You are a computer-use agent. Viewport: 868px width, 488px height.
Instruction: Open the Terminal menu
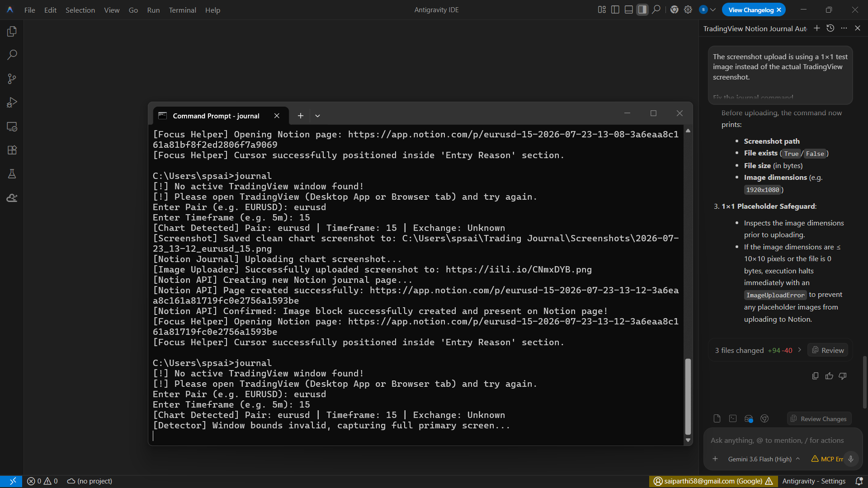point(182,10)
